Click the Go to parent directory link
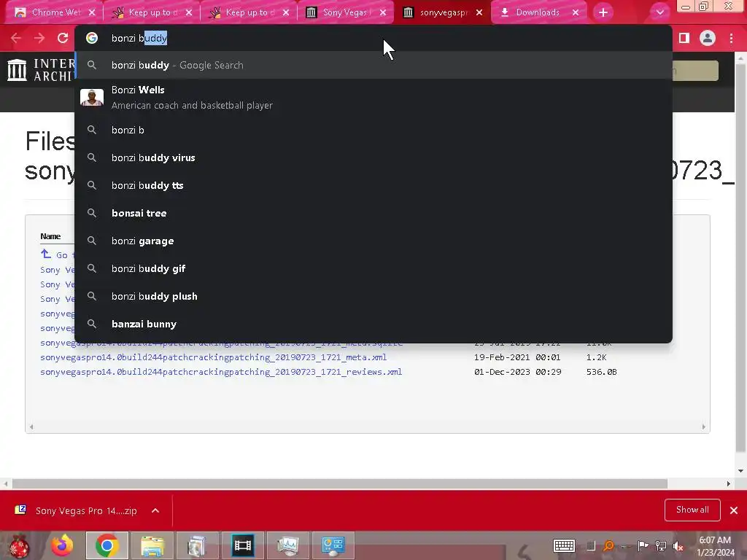Viewport: 747px width, 560px height. tap(57, 254)
